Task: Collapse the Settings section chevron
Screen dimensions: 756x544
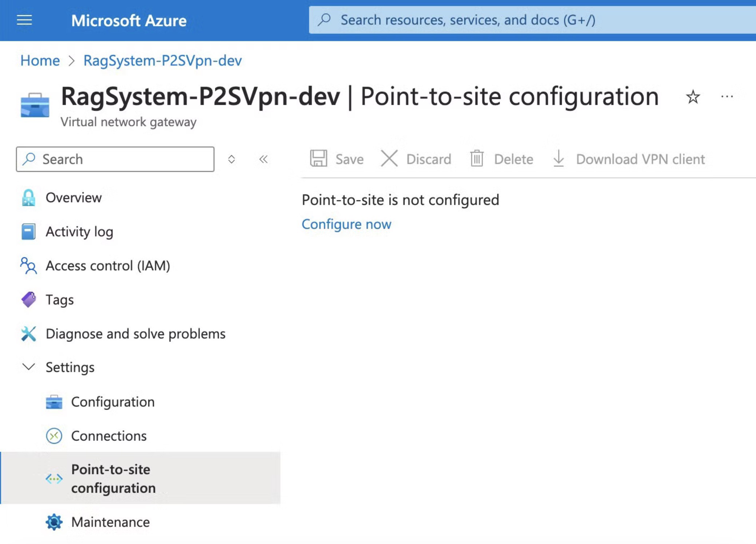Action: (x=29, y=367)
